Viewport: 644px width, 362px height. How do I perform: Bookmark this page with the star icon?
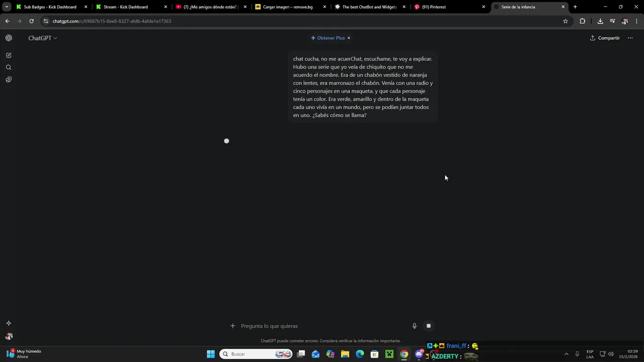pos(566,21)
